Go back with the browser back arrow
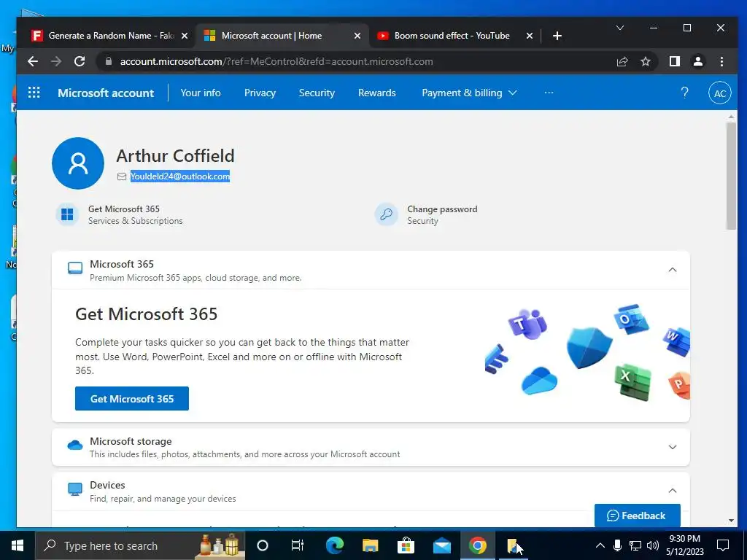This screenshot has height=560, width=747. click(x=32, y=61)
